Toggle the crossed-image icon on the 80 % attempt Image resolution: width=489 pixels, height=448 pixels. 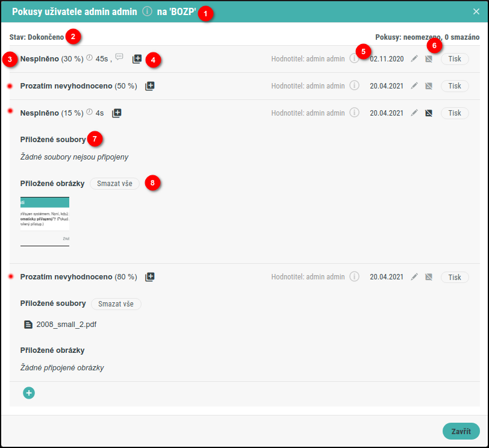[x=429, y=277]
